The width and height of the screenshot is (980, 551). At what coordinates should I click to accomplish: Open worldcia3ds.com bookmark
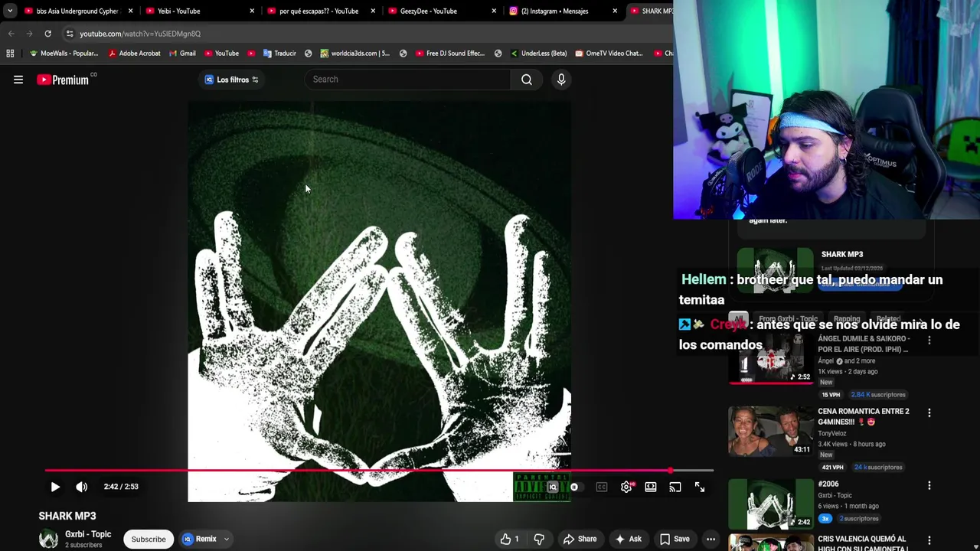point(354,54)
